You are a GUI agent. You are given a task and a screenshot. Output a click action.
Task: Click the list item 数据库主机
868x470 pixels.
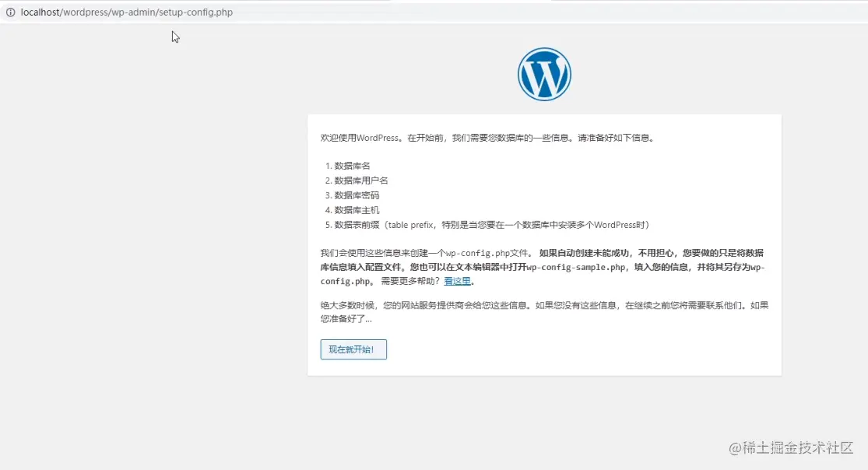click(x=357, y=210)
